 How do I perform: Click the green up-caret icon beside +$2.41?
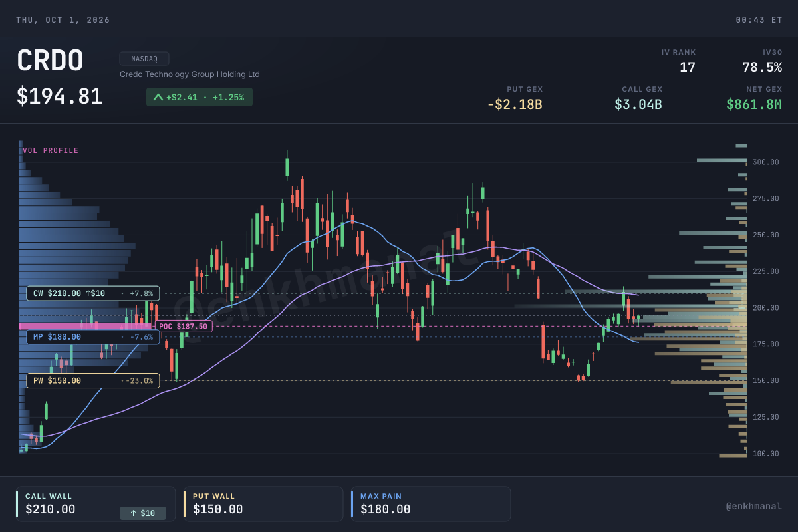158,97
